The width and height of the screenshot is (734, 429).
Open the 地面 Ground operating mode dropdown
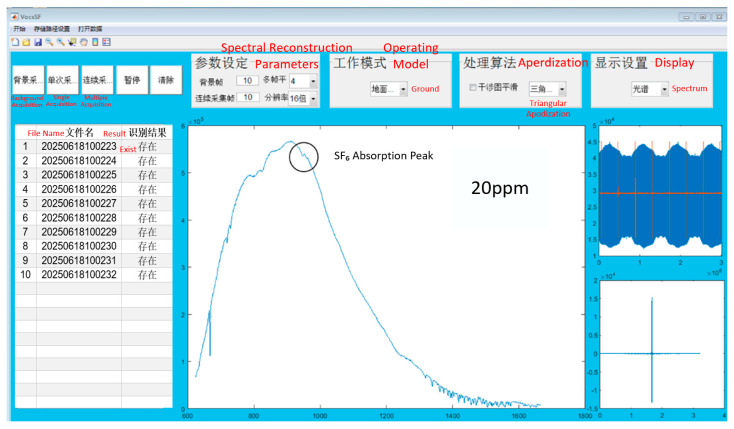tap(389, 89)
